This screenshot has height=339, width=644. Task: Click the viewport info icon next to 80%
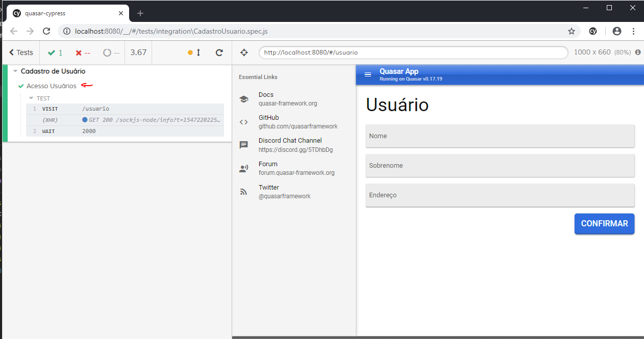click(637, 53)
